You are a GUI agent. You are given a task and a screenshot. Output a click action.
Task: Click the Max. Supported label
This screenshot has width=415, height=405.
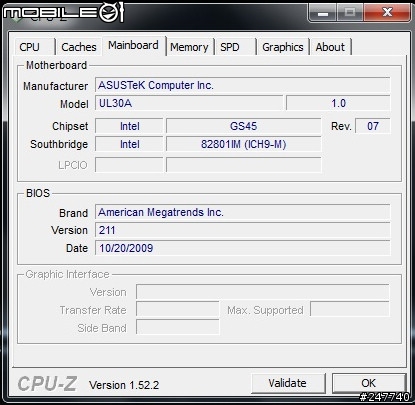265,310
